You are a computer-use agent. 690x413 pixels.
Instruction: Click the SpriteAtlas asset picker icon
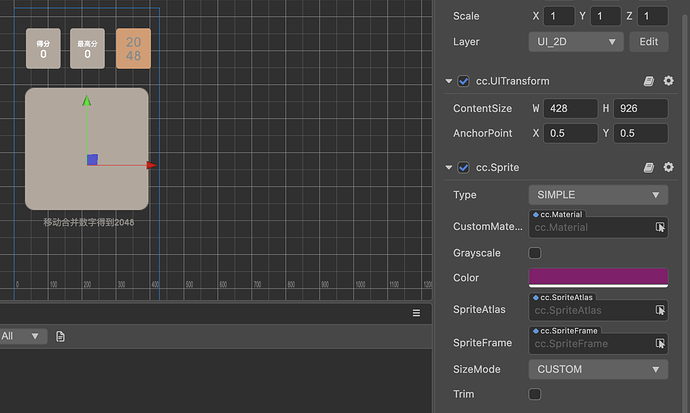(660, 311)
